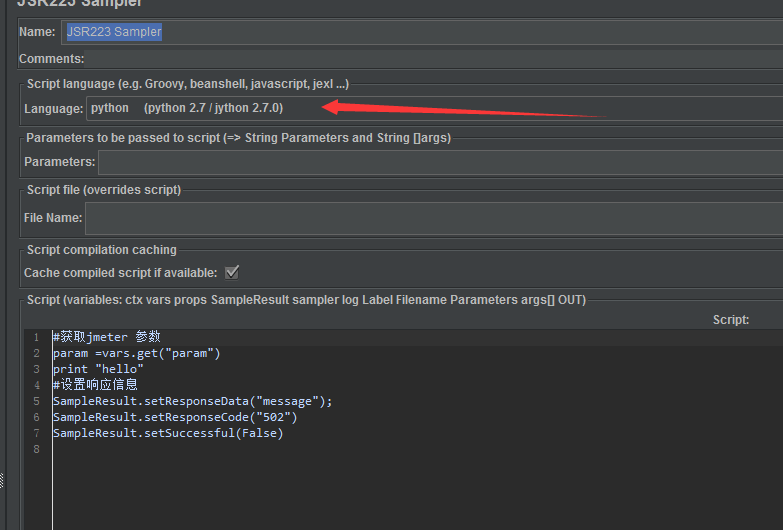Click the comment line #设置响应信息
The width and height of the screenshot is (783, 530).
tap(95, 385)
